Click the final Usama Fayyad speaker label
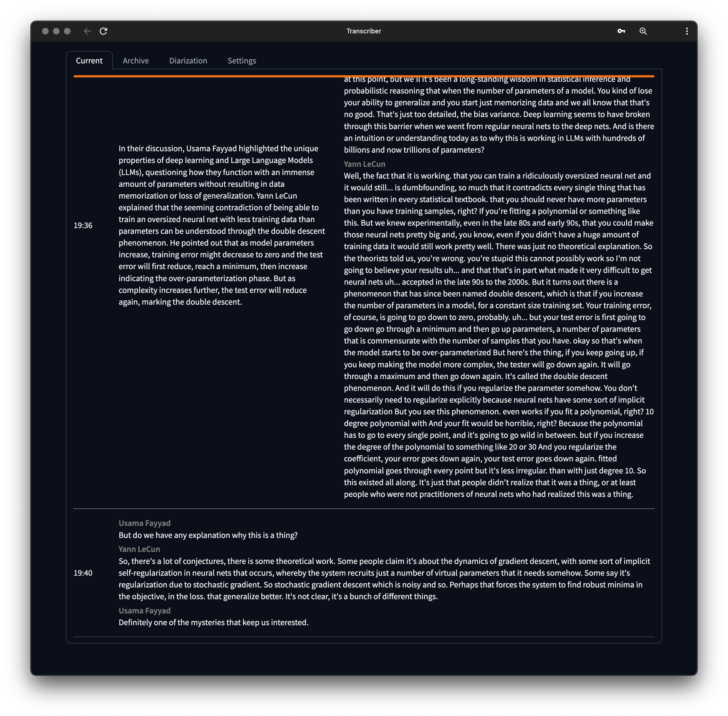Viewport: 728px width, 716px height. pos(145,611)
